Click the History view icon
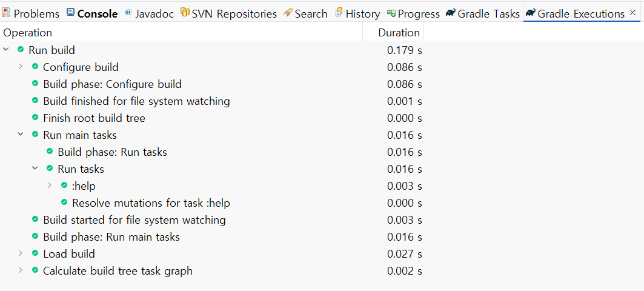 pos(339,13)
